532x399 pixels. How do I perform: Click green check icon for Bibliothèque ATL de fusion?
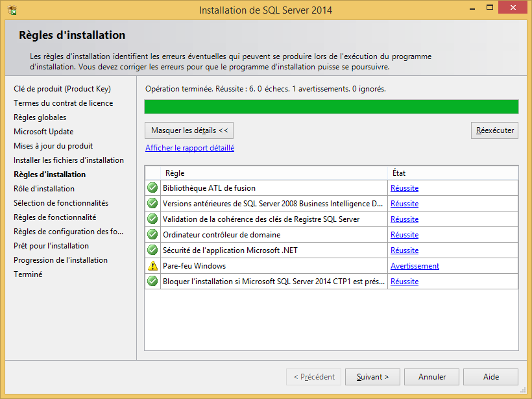152,187
